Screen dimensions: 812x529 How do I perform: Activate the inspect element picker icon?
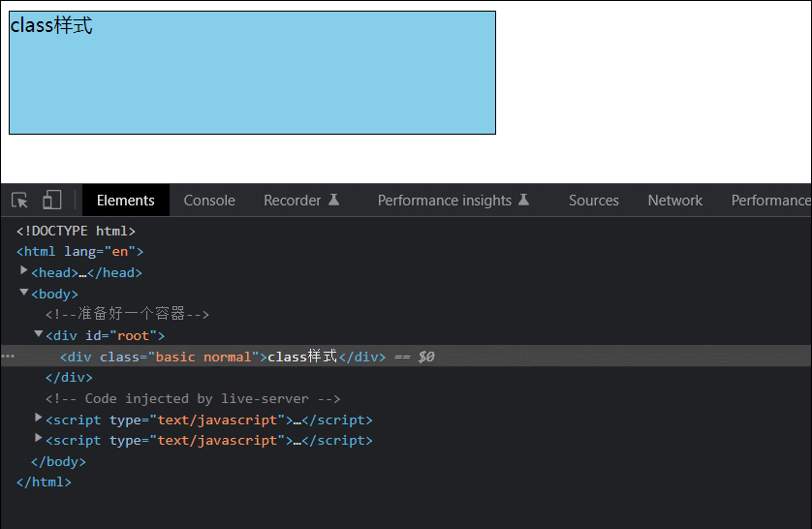tap(19, 201)
